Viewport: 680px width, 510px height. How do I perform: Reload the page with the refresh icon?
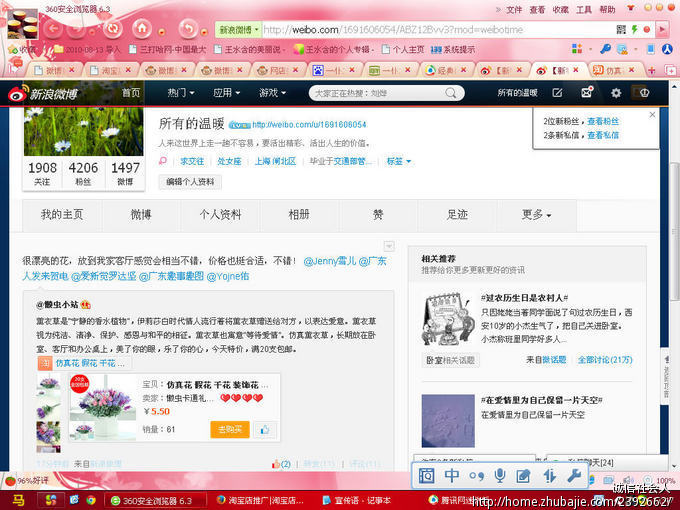pos(112,29)
